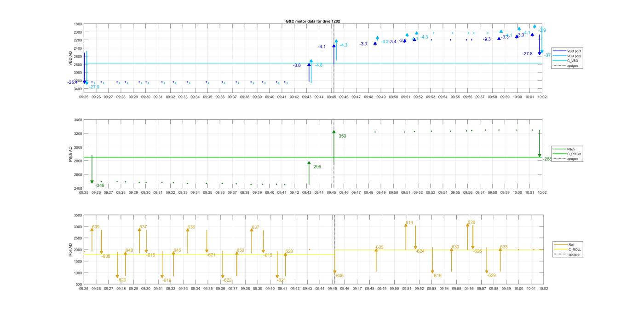
Task: Select the '-629' roll data label
Action: tap(491, 275)
